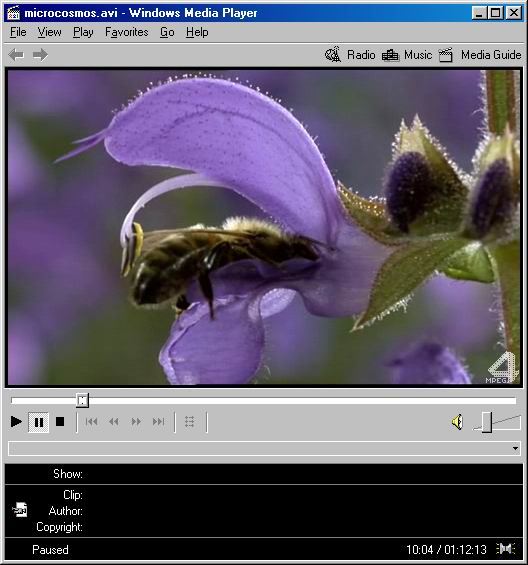Open the Favorites menu
This screenshot has height=565, width=528.
(127, 32)
